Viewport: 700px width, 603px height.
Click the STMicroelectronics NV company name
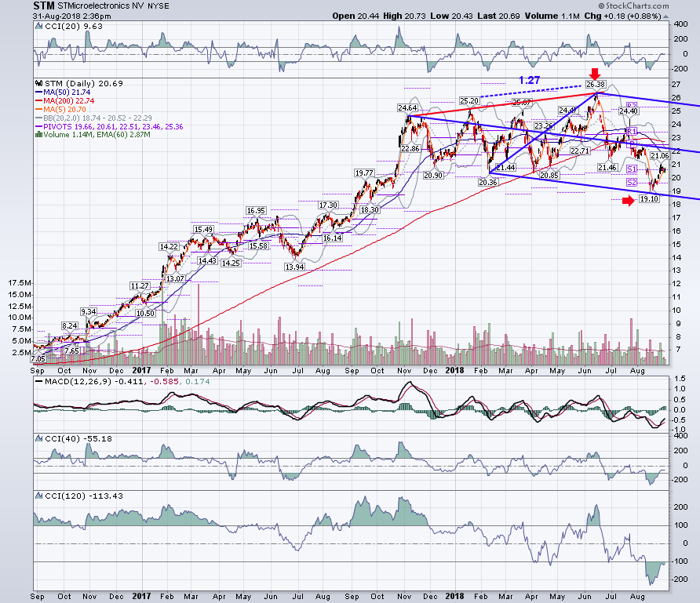tap(101, 6)
